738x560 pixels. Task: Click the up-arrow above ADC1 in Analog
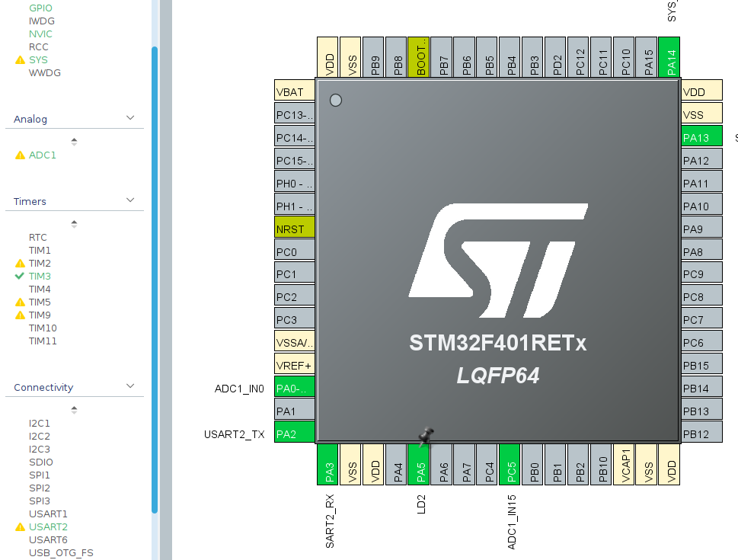pos(74,140)
